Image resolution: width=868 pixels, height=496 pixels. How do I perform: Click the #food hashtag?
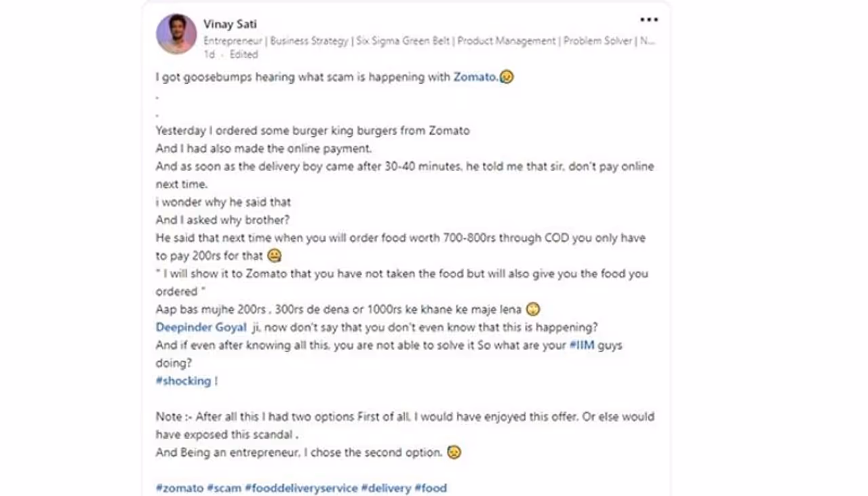pyautogui.click(x=431, y=488)
